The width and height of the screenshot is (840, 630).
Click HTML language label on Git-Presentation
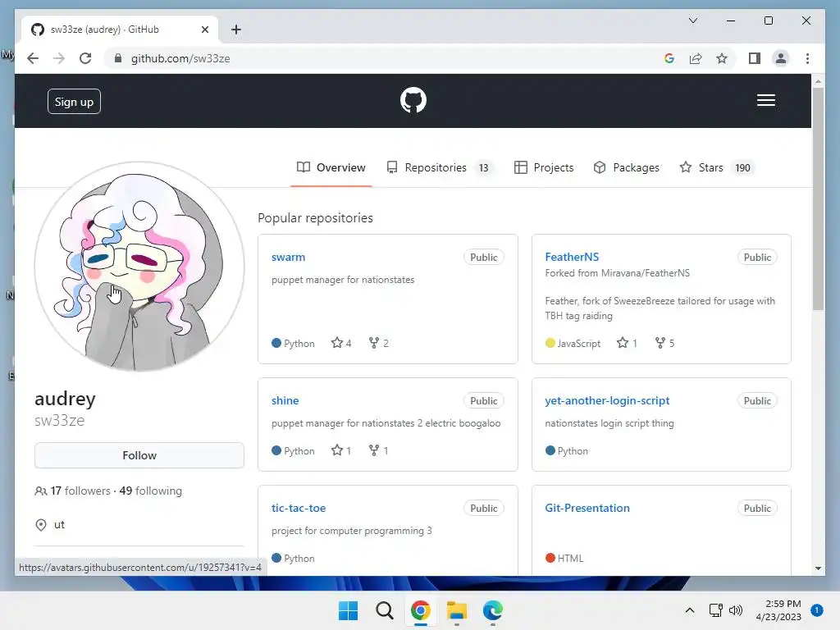coord(570,558)
